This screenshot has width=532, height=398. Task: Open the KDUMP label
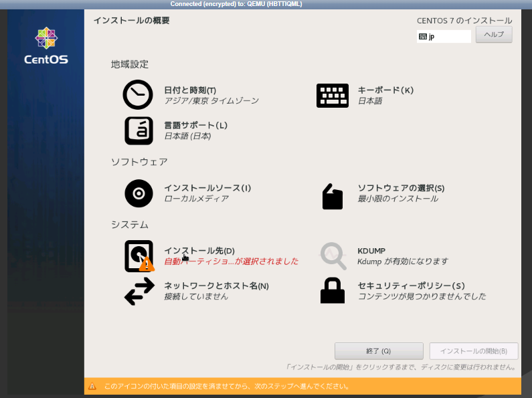click(x=371, y=251)
